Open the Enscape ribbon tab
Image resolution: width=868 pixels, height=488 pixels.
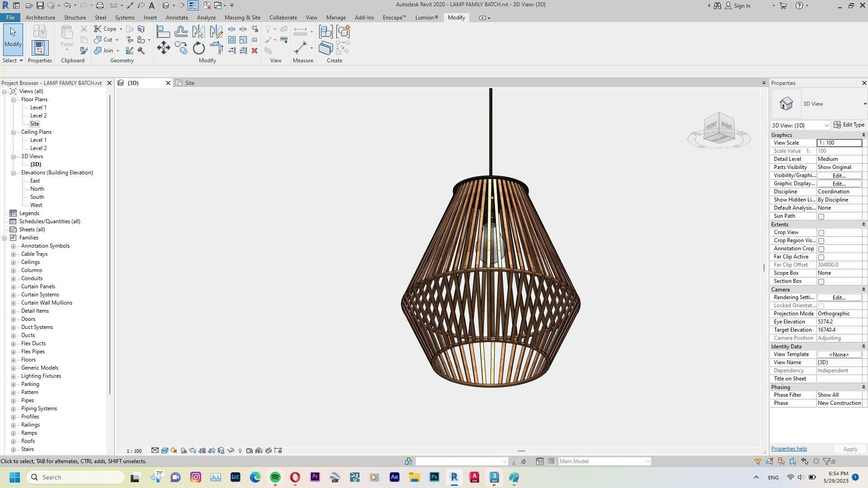click(394, 18)
